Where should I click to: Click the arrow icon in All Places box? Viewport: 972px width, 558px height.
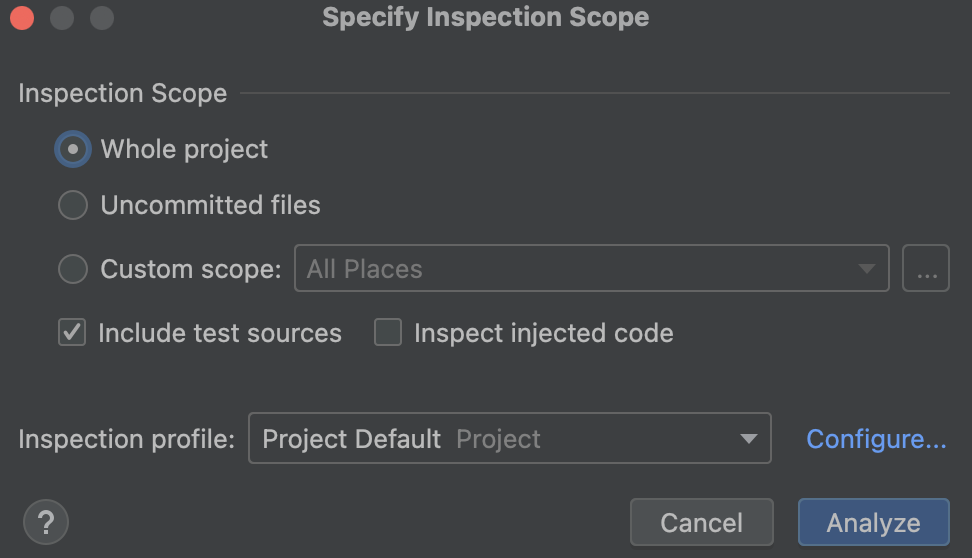coord(866,269)
